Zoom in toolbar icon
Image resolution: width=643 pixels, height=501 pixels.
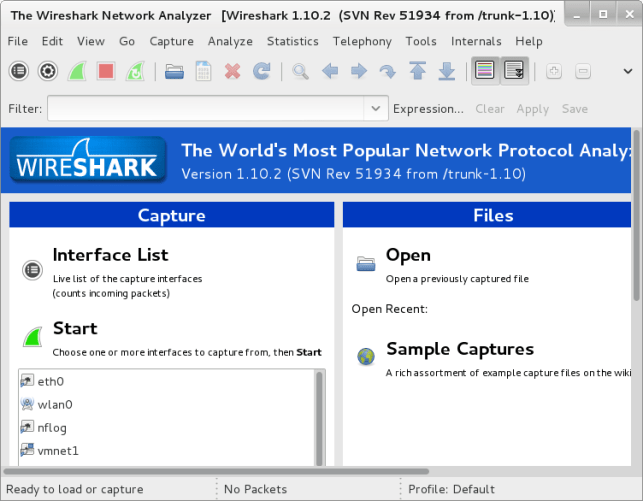(x=554, y=71)
